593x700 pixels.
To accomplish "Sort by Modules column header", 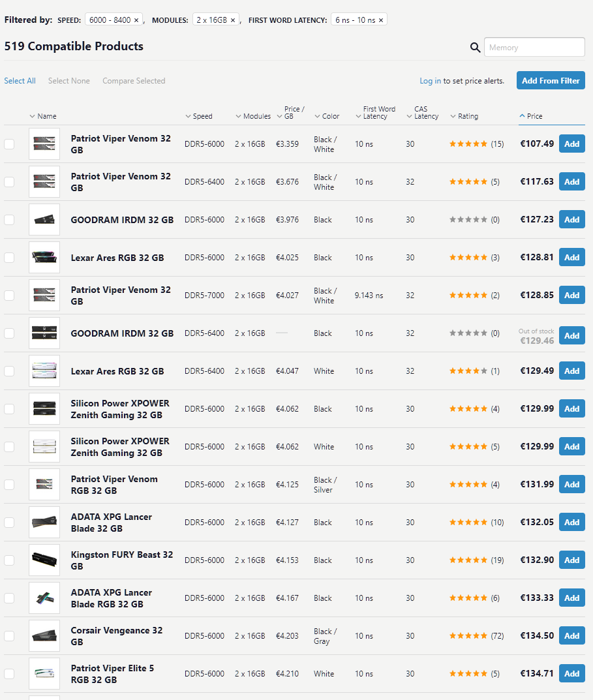I will point(253,116).
